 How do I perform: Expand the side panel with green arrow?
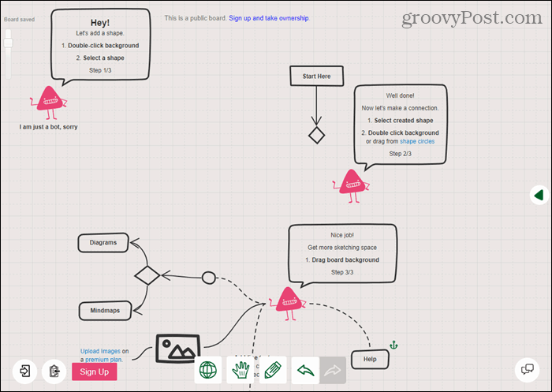(x=539, y=195)
